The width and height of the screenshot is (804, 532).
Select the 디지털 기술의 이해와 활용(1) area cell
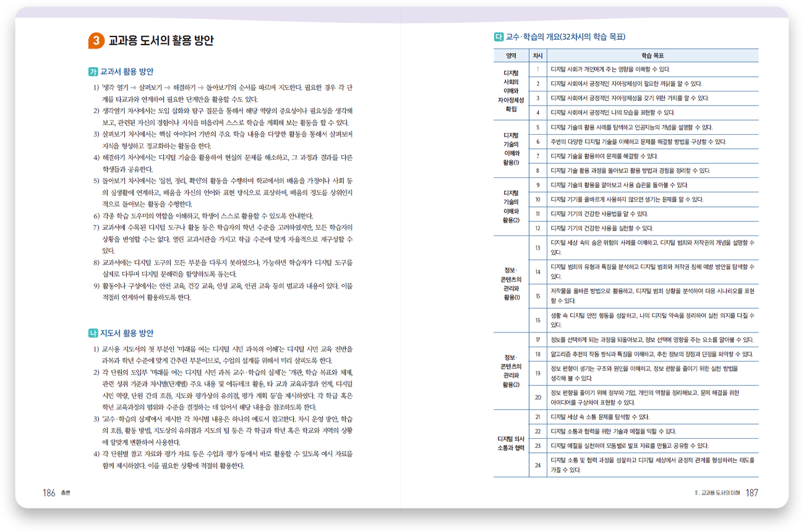[x=511, y=149]
